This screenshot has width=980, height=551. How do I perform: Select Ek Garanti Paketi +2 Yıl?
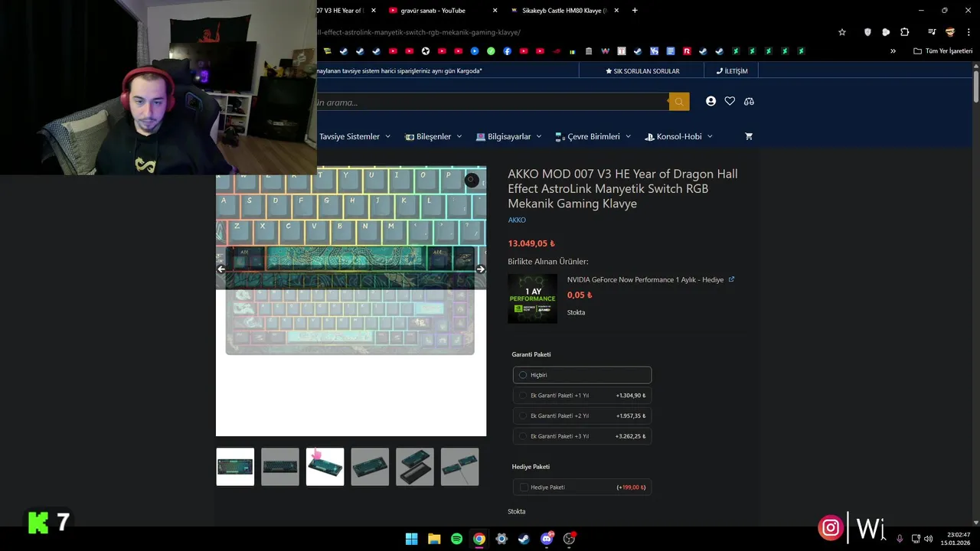click(x=582, y=416)
